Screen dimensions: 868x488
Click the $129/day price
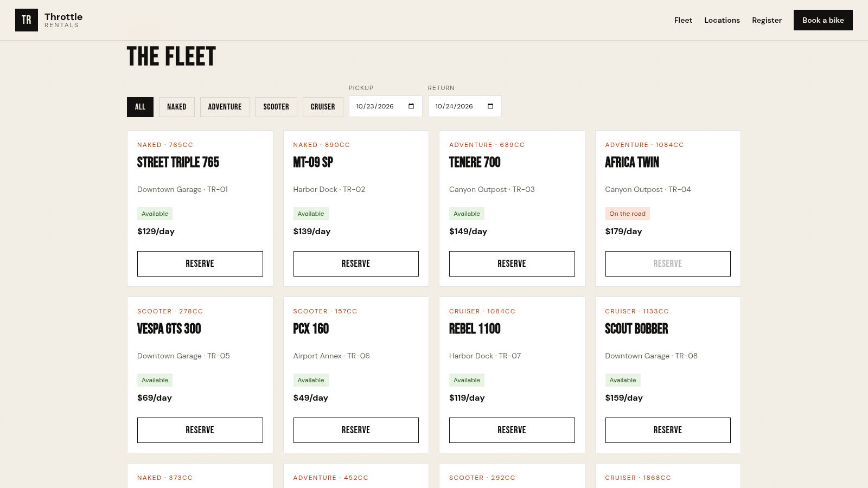coord(156,232)
